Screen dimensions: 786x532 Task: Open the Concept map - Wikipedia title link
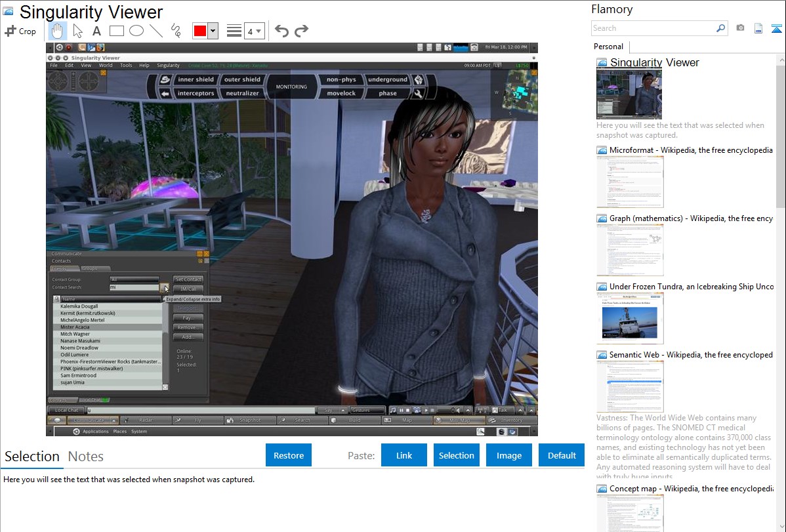point(692,489)
